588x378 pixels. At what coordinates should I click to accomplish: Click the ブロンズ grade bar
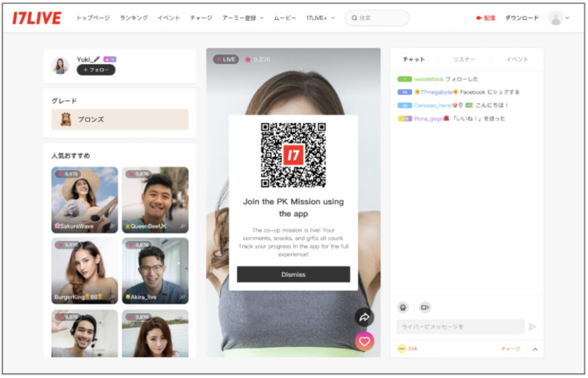click(120, 119)
